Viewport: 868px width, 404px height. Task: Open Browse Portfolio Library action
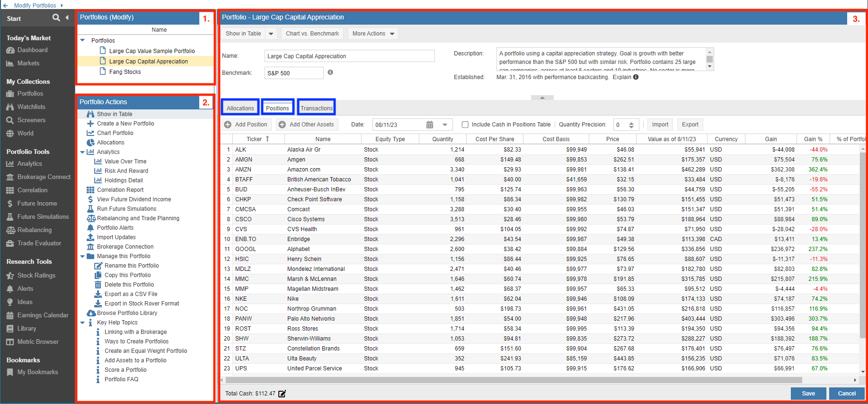tap(127, 313)
